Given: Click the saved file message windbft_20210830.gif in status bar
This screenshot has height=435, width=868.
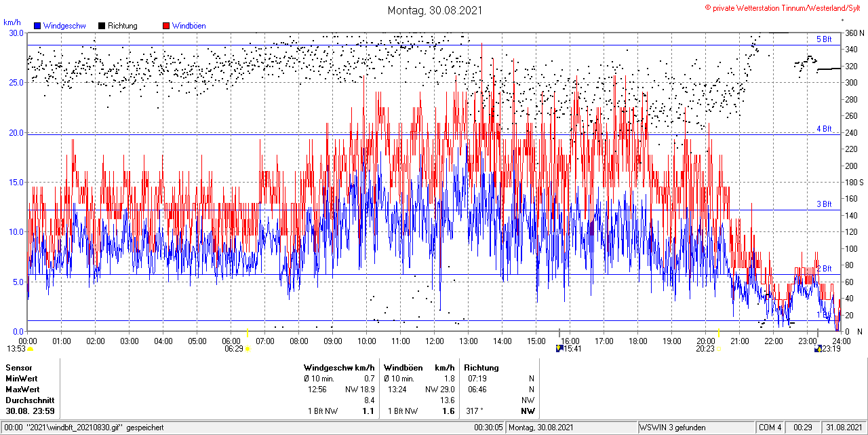Looking at the screenshot, I should coord(83,428).
